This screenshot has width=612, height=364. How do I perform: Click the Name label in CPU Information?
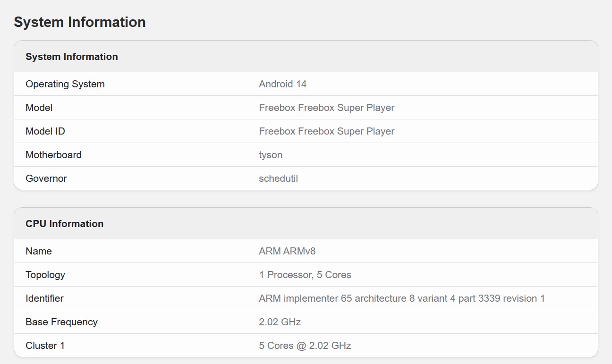39,251
